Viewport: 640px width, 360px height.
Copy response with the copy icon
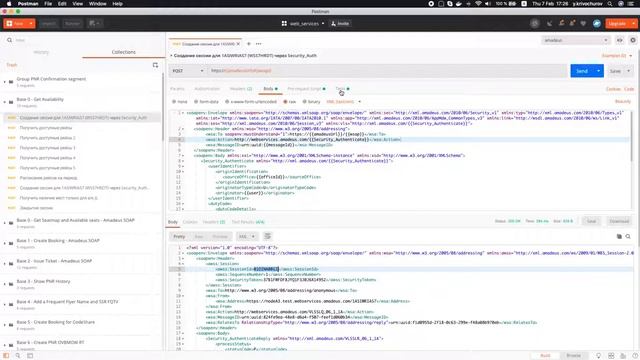(619, 236)
